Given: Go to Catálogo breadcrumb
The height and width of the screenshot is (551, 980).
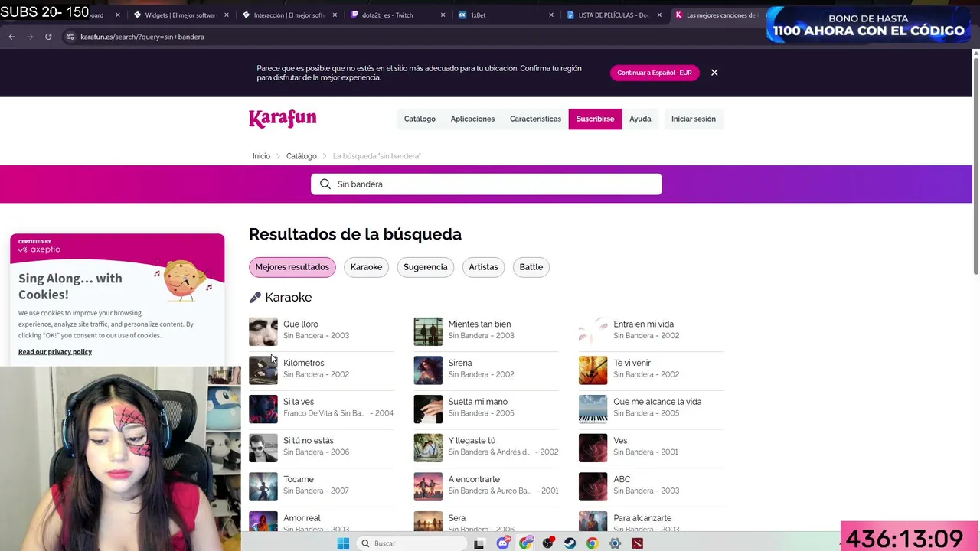Looking at the screenshot, I should click(301, 156).
